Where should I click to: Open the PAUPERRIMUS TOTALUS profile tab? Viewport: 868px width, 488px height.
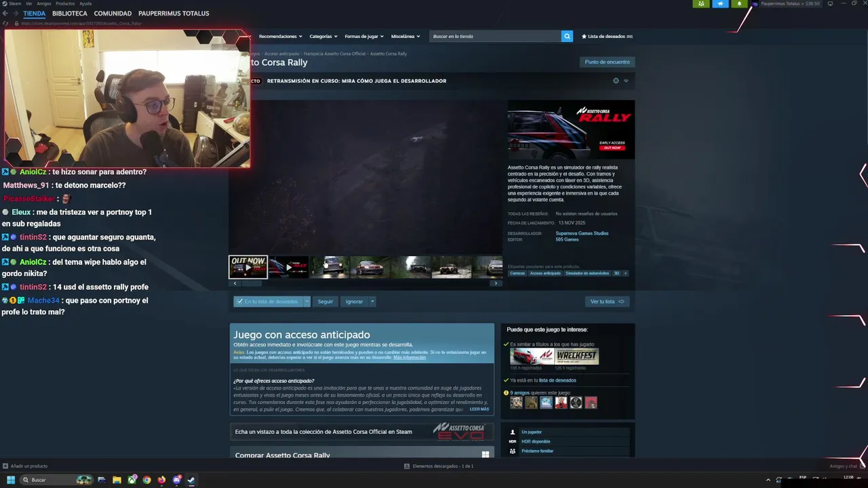174,14
